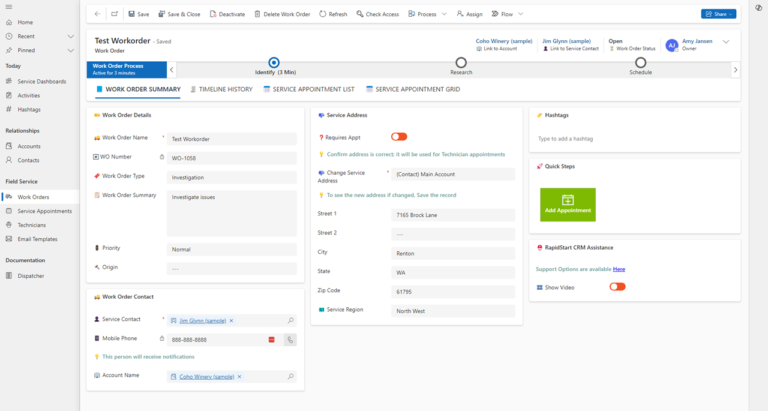The width and height of the screenshot is (768, 411).
Task: Click the Save icon in the toolbar
Action: [x=131, y=14]
